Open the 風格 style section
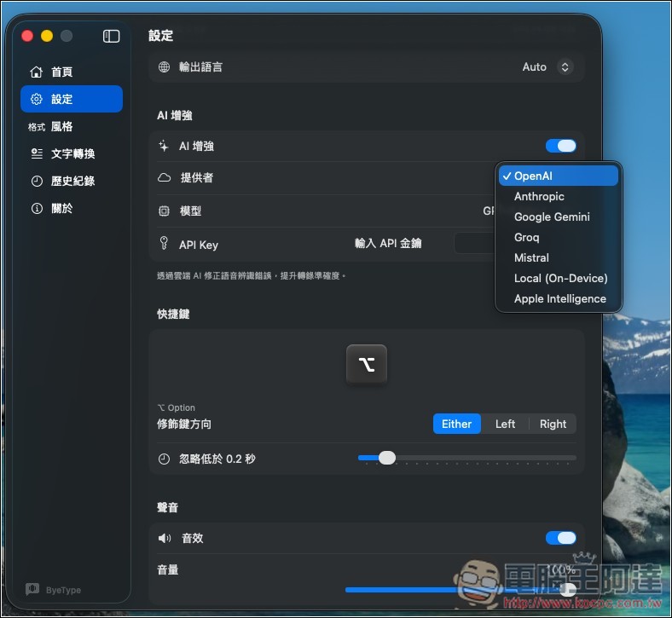The width and height of the screenshot is (672, 618). point(72,126)
